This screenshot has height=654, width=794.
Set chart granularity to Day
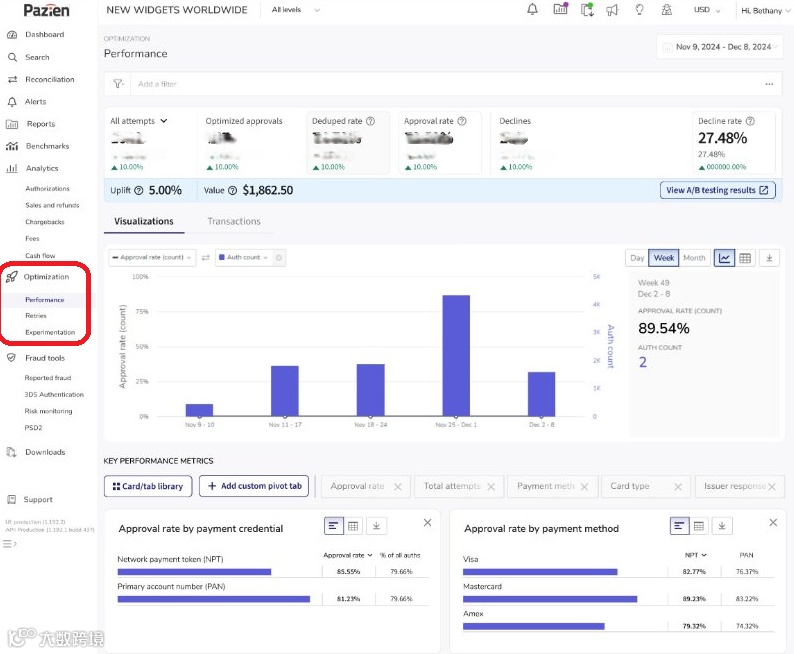pos(637,258)
